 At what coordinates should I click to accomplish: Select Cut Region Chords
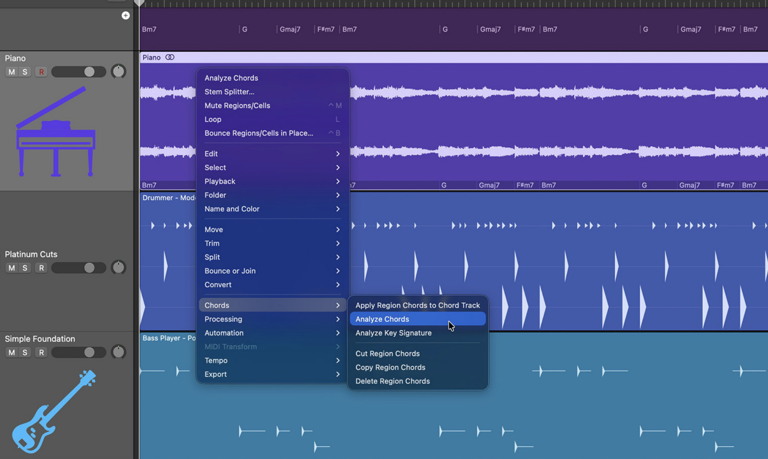[x=418, y=353]
